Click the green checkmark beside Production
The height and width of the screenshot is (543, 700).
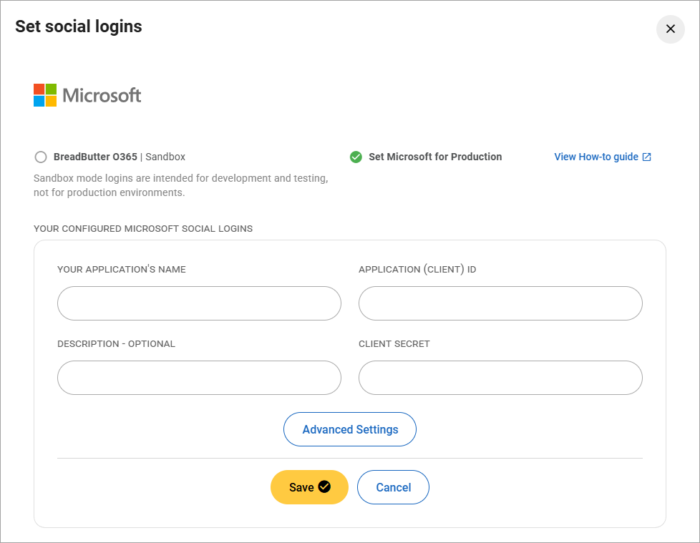point(355,157)
